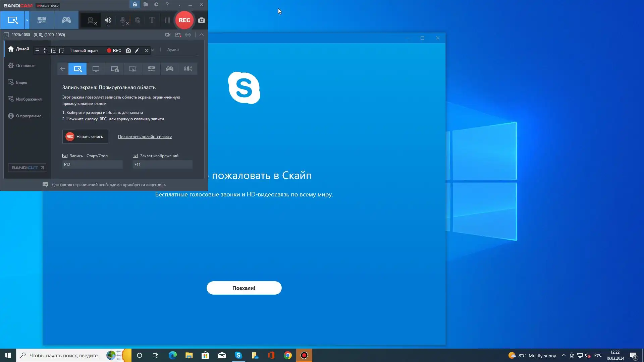Viewport: 644px width, 362px height.
Task: Select HDMI device recording mode in top bar
Action: (42, 20)
